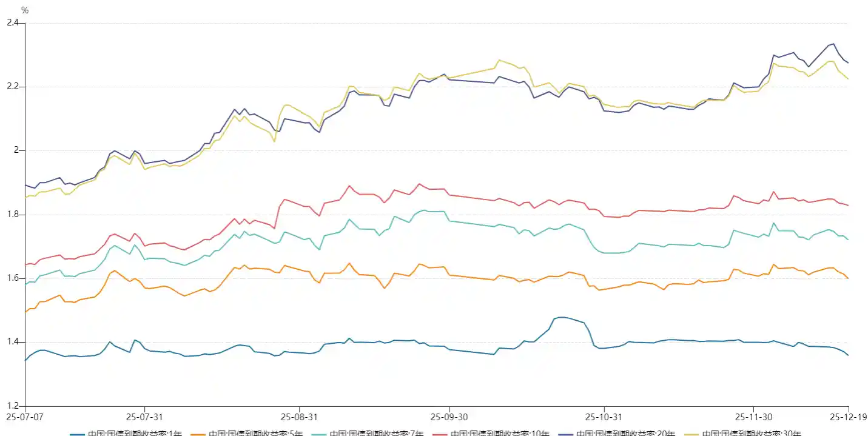
Task: Click the 2.4 value on the y-axis
Action: [12, 23]
